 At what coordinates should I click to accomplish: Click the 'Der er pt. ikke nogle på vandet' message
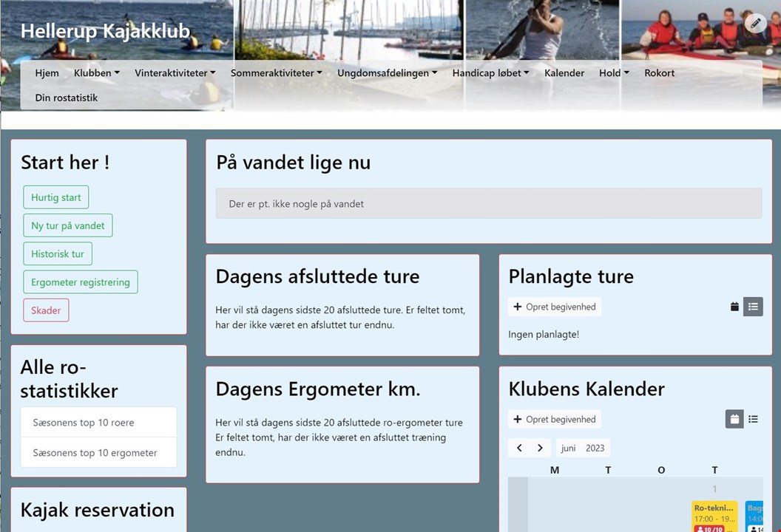(x=489, y=203)
